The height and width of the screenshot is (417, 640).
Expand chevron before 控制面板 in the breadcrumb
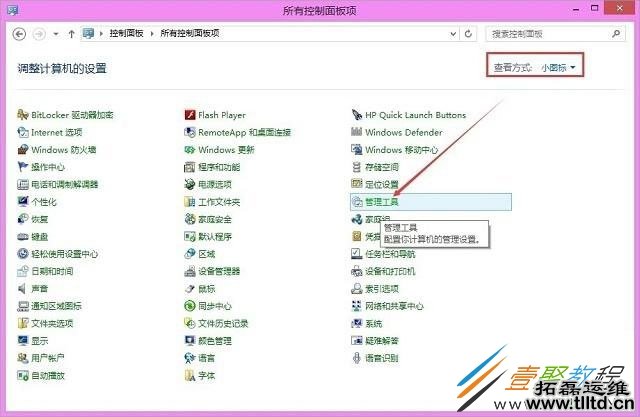coord(102,33)
